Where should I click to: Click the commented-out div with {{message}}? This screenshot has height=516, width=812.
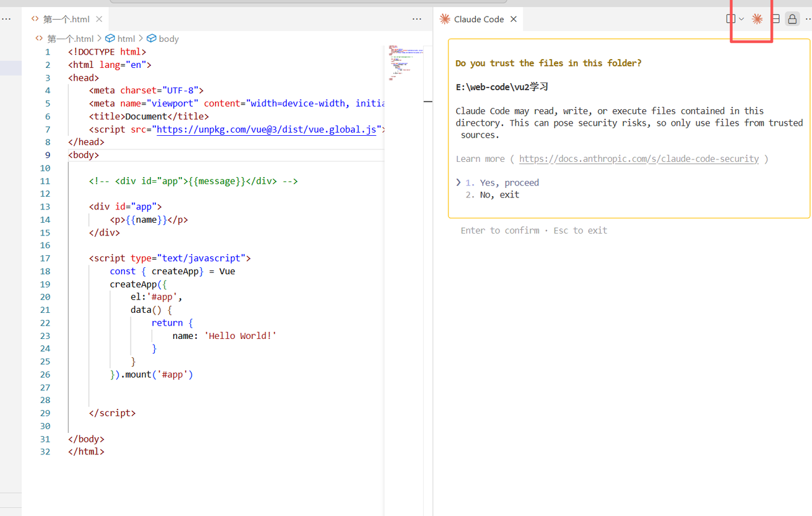[193, 181]
